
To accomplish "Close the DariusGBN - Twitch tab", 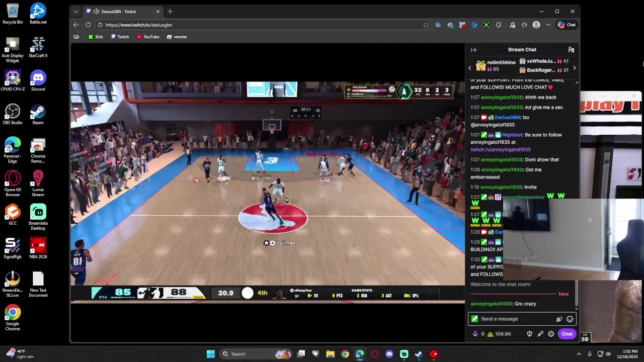I will pos(158,12).
